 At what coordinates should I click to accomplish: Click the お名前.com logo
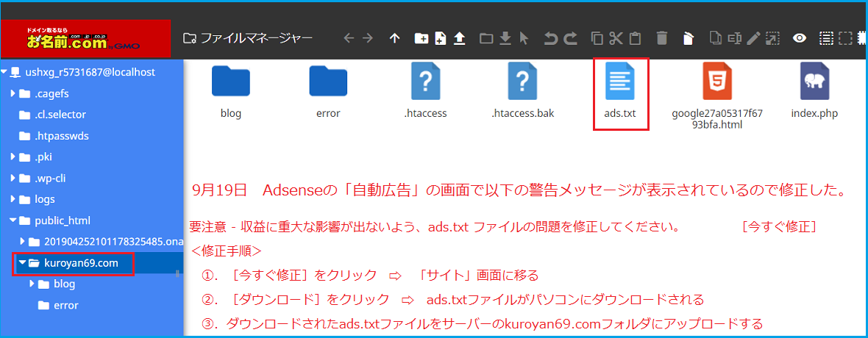pos(86,38)
